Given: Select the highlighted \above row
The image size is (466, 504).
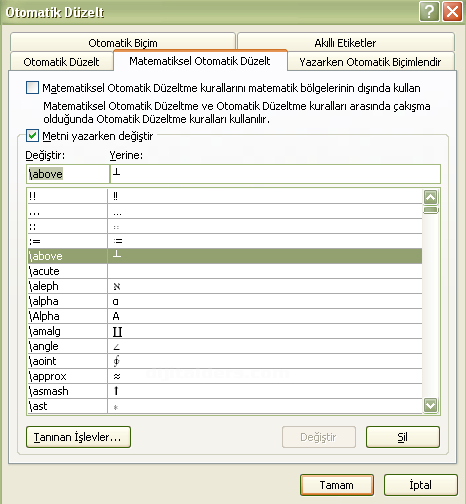Looking at the screenshot, I should [x=225, y=256].
